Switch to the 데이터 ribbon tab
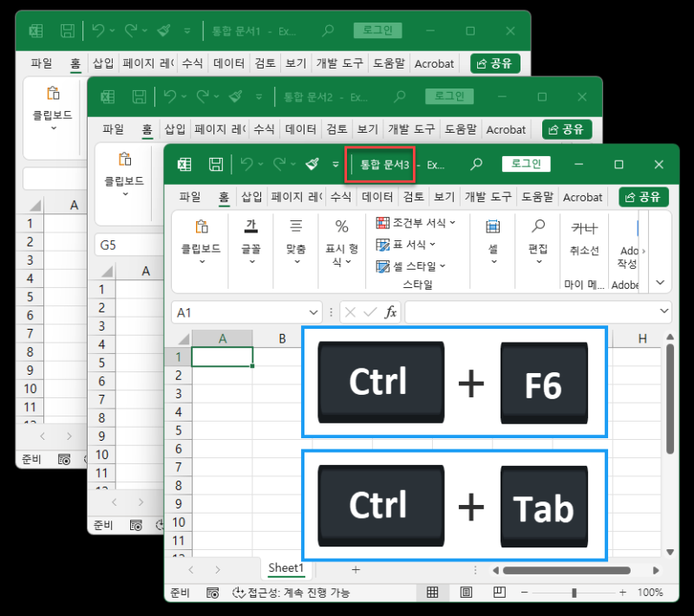The image size is (694, 616). tap(376, 197)
